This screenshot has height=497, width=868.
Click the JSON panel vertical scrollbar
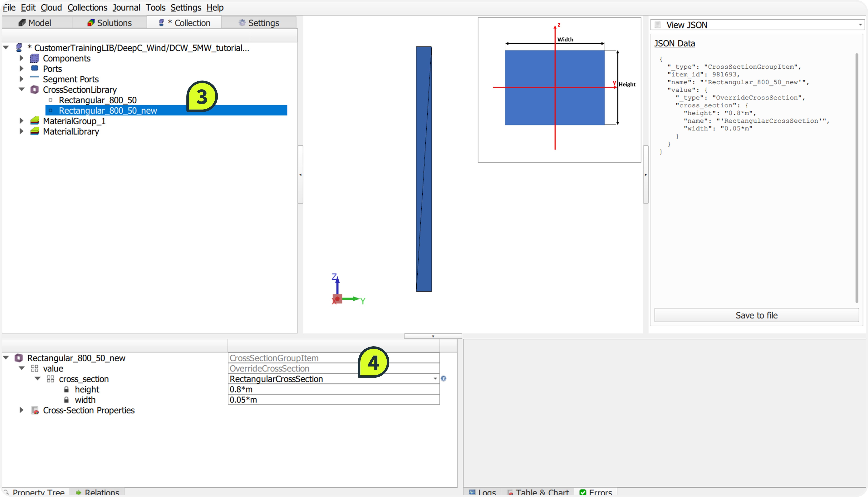click(856, 178)
